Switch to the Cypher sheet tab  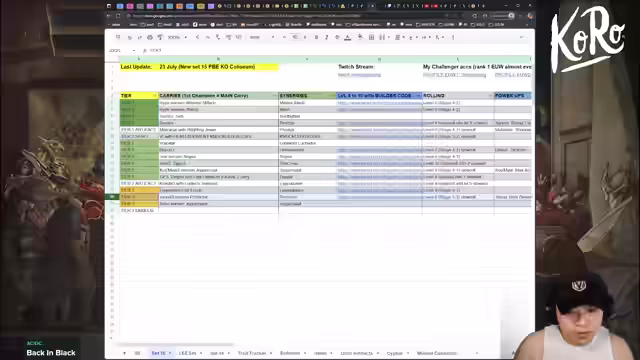pos(394,353)
